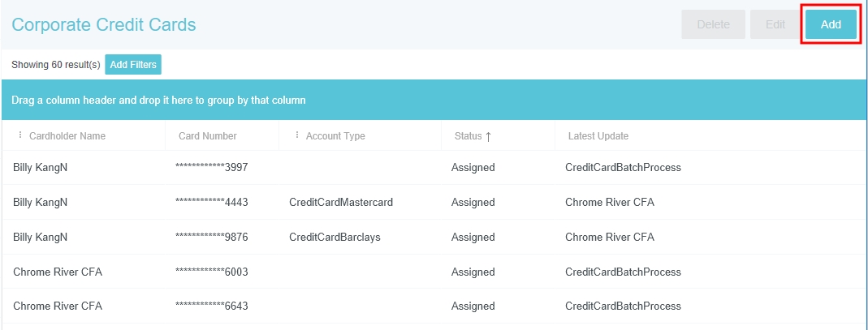Click the dots icon beside Cardholder Name

click(20, 135)
